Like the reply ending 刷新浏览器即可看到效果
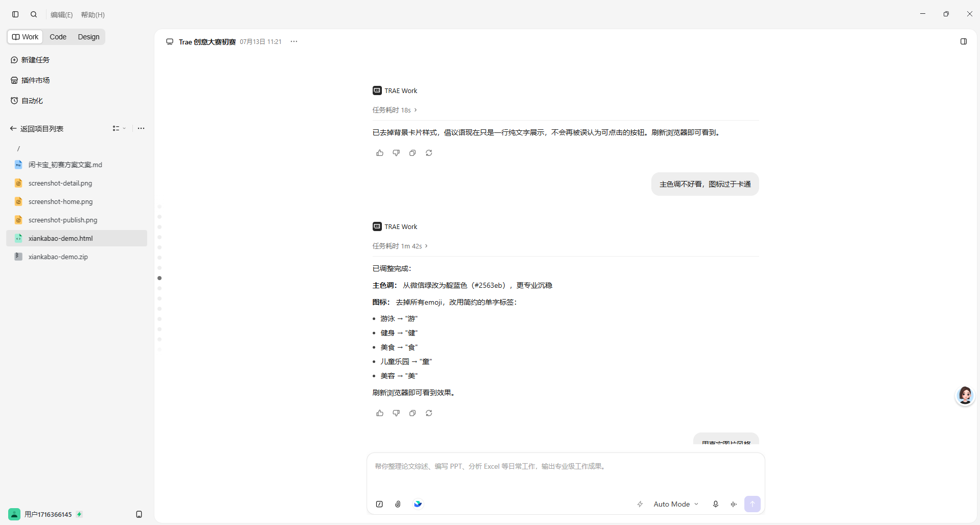Screen dimensions: 980x525 380,413
